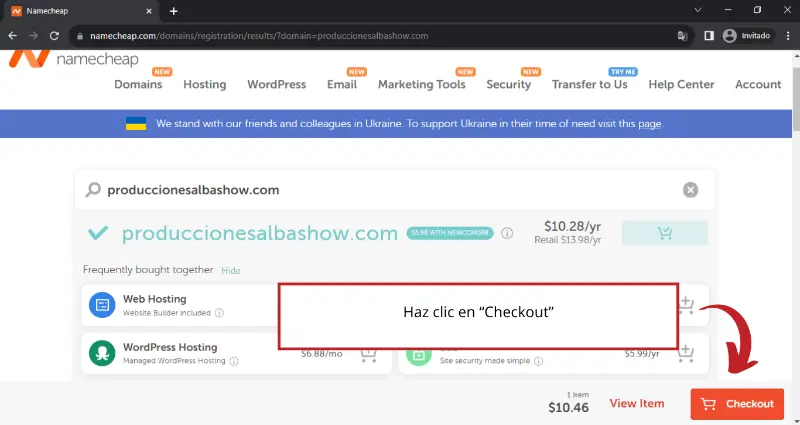Click the info icon beside Website Builder included
Viewport: 800px width, 425px height.
[219, 313]
